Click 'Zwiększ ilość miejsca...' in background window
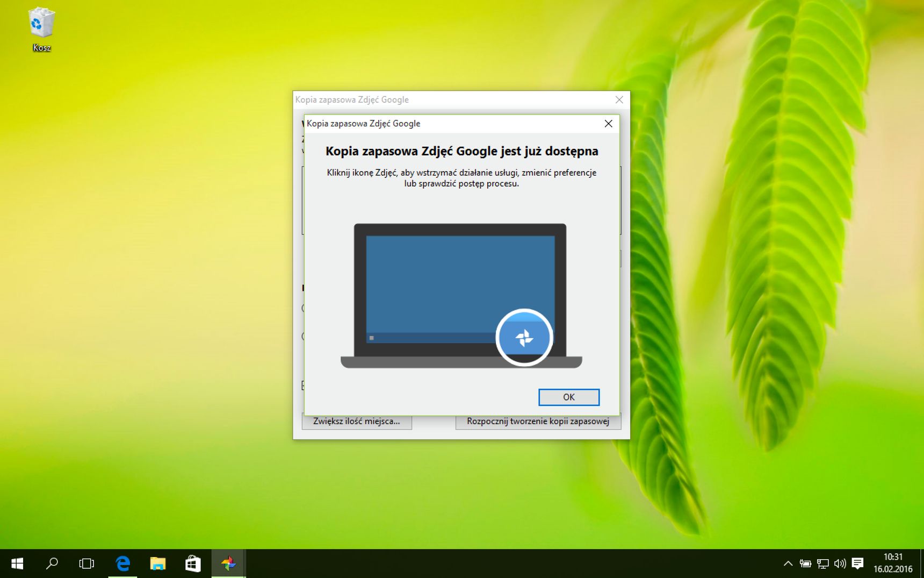 pyautogui.click(x=357, y=422)
